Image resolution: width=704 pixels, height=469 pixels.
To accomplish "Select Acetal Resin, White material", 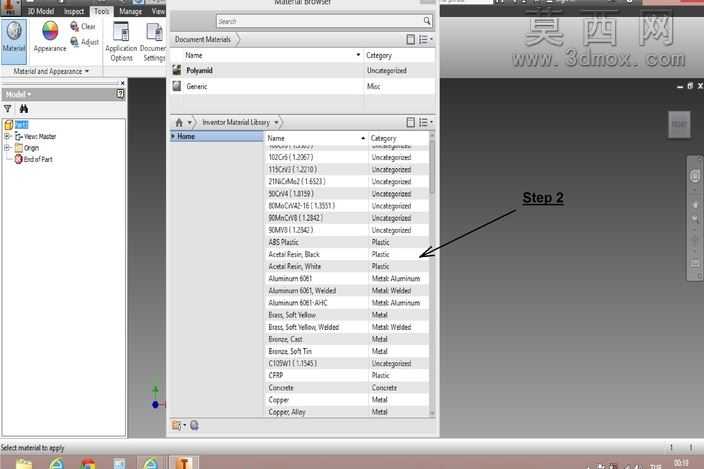I will tap(347, 267).
